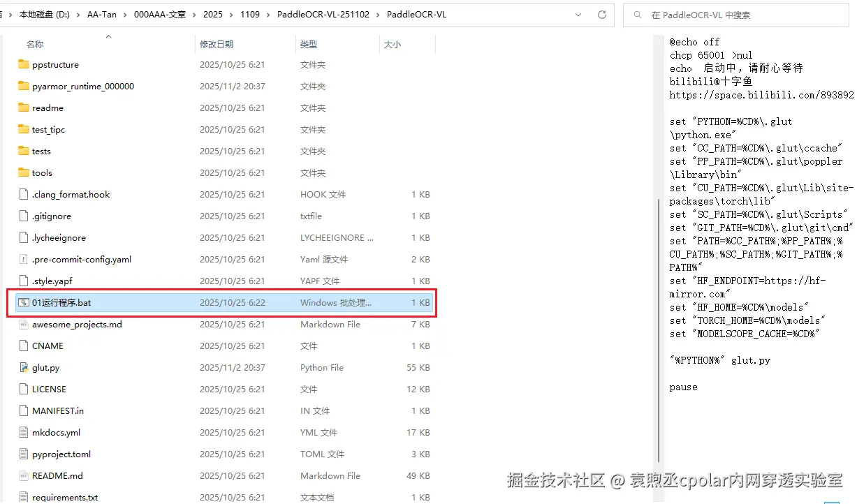Select the README.md file icon
The height and width of the screenshot is (504, 857).
pos(24,476)
